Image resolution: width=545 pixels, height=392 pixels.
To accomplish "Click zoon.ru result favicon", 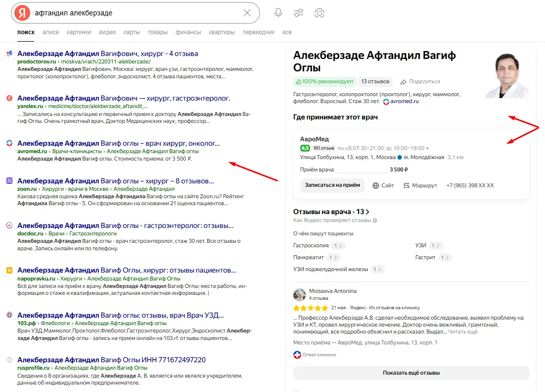I will 9,181.
